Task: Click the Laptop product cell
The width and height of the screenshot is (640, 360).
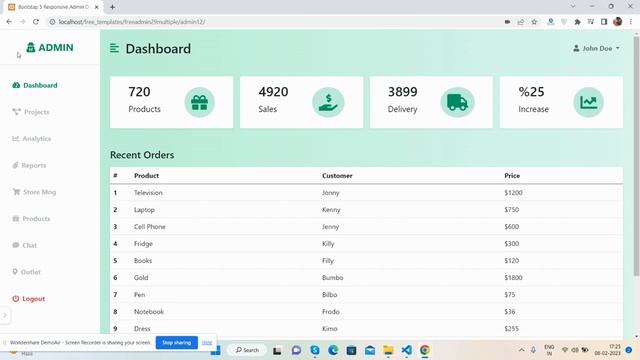Action: (x=144, y=210)
